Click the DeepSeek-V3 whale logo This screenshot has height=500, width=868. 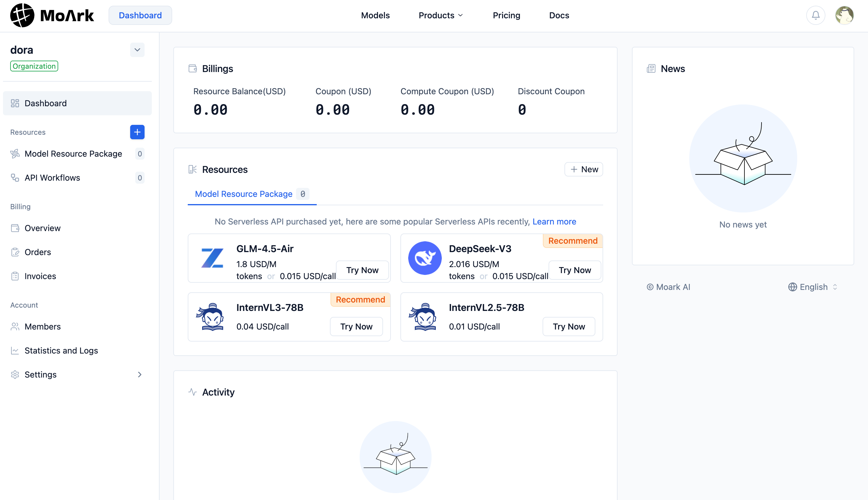tap(425, 258)
